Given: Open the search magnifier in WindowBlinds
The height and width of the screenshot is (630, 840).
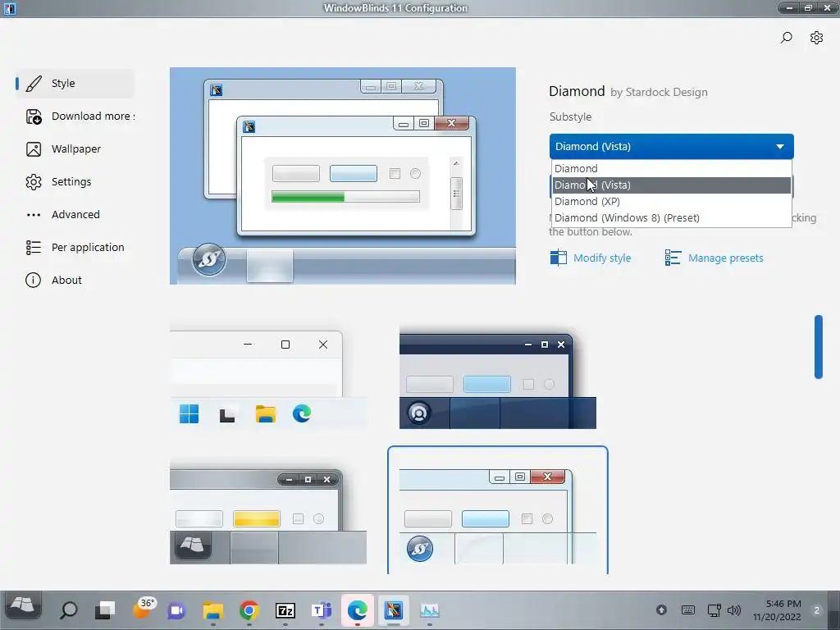Looking at the screenshot, I should (786, 38).
